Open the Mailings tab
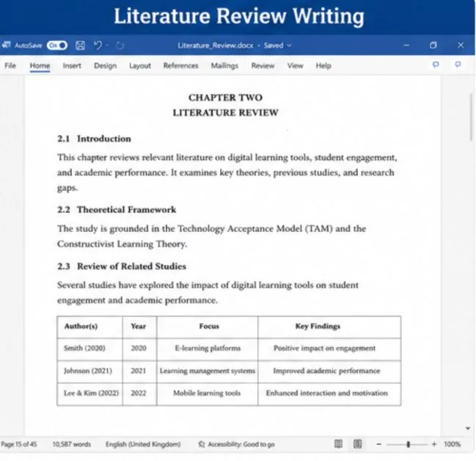The image size is (476, 461). pos(224,65)
